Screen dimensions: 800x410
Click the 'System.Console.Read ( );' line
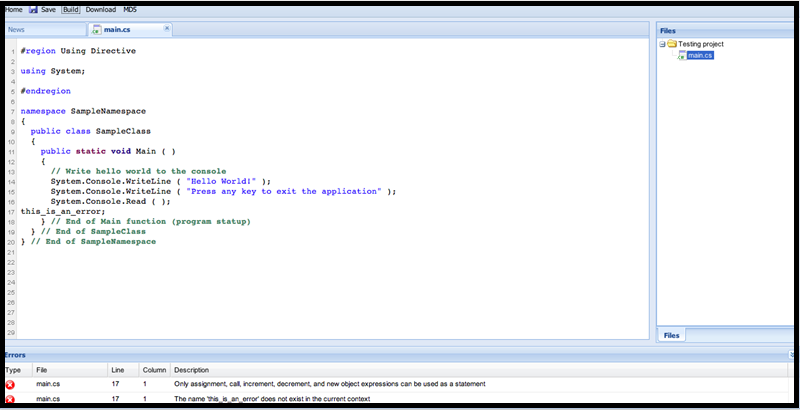(x=111, y=201)
